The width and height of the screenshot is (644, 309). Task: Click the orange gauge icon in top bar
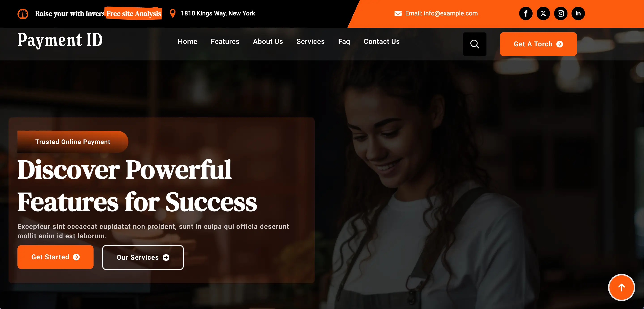coord(23,14)
